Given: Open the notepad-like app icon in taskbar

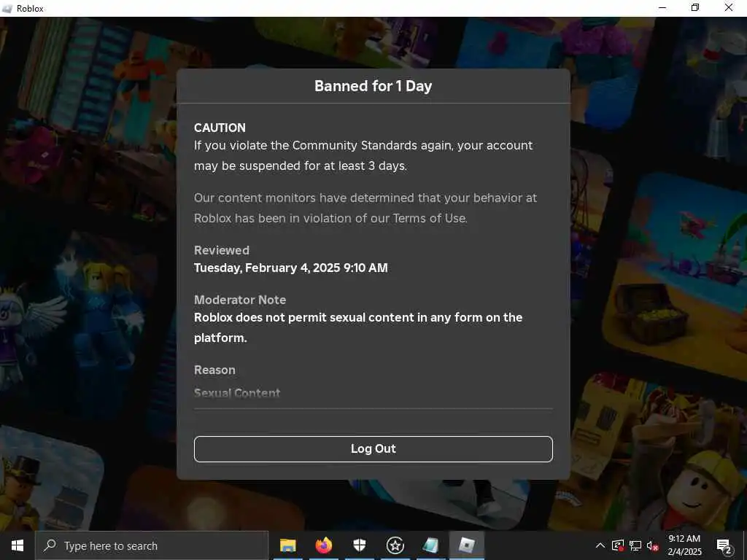Looking at the screenshot, I should (430, 545).
